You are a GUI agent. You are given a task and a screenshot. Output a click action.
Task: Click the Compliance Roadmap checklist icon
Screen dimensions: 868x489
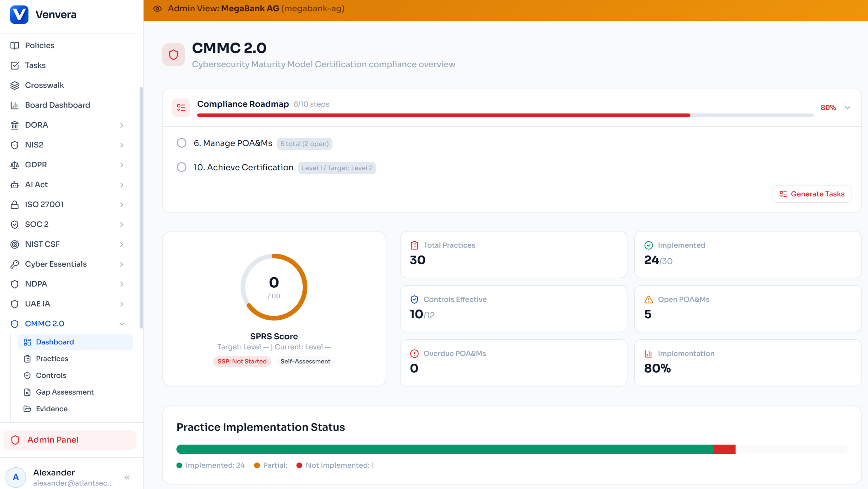[181, 108]
